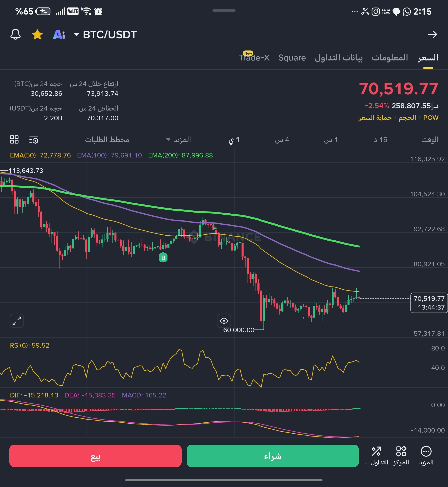Select the 1 ي daily interval

(234, 140)
